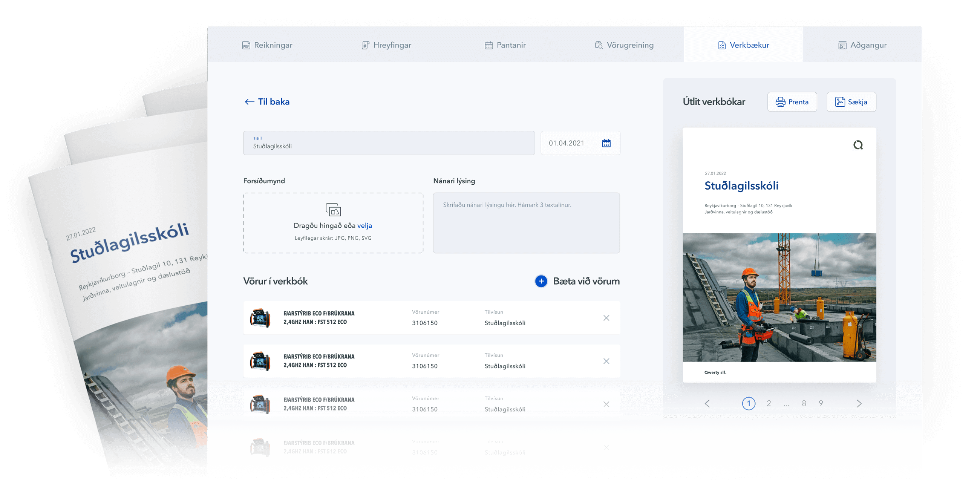Click the logo icon on the preview cover

point(857,145)
